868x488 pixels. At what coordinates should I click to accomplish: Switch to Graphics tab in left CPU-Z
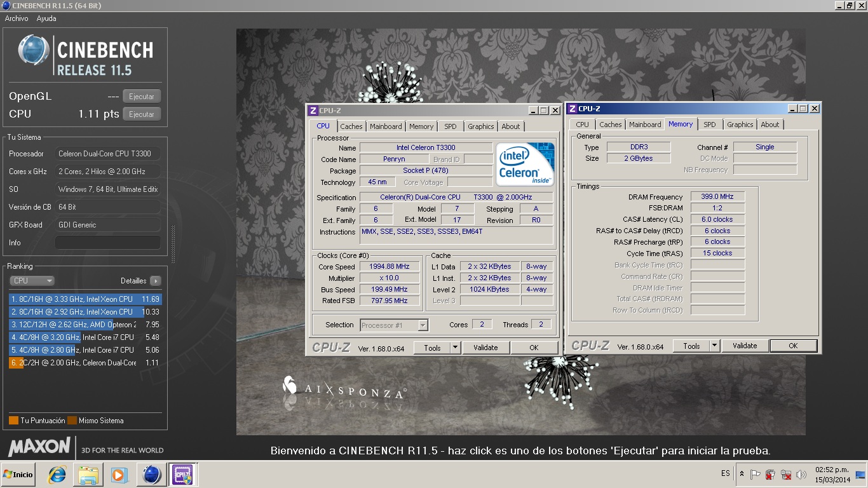point(481,126)
